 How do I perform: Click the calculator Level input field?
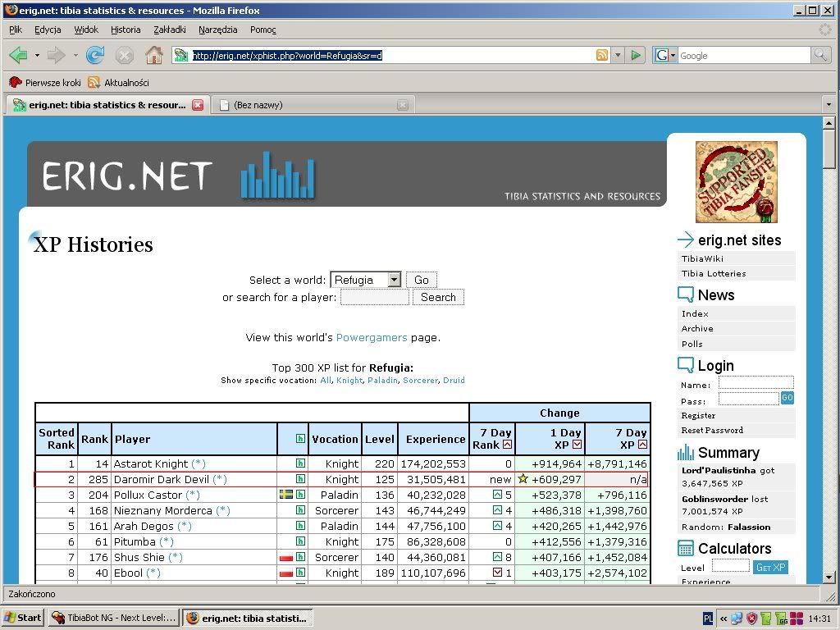[x=731, y=565]
